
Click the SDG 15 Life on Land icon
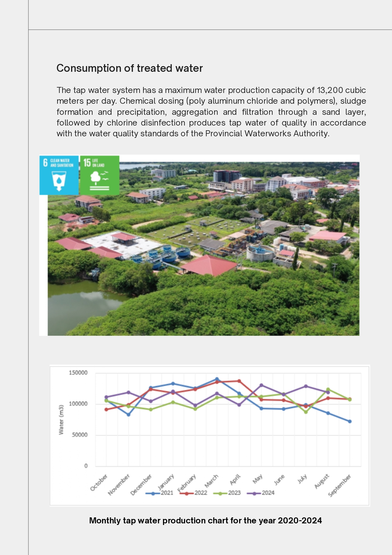[x=100, y=175]
